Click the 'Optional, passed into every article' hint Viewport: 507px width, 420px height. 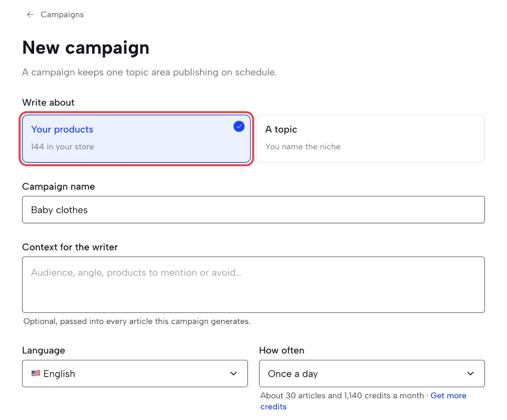pyautogui.click(x=137, y=322)
